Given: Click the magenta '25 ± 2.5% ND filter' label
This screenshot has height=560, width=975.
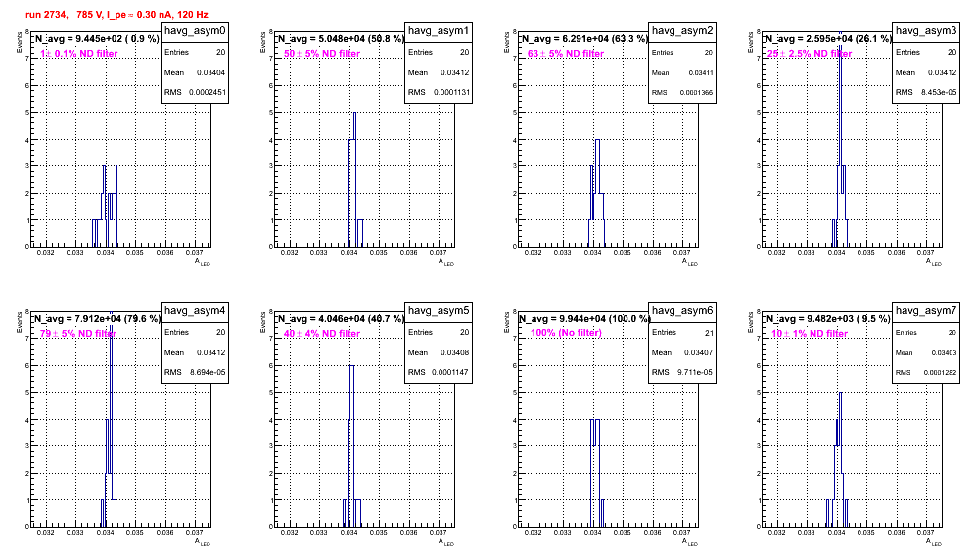Looking at the screenshot, I should click(810, 54).
